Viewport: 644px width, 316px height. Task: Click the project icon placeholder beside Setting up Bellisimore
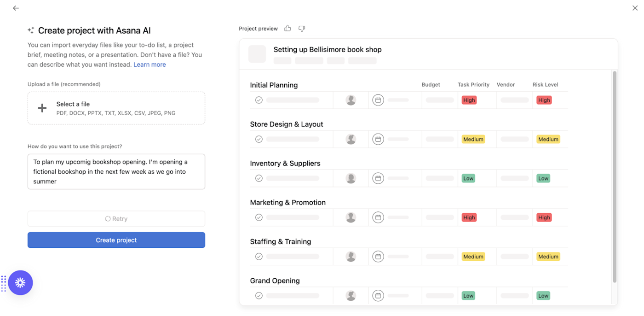tap(257, 54)
